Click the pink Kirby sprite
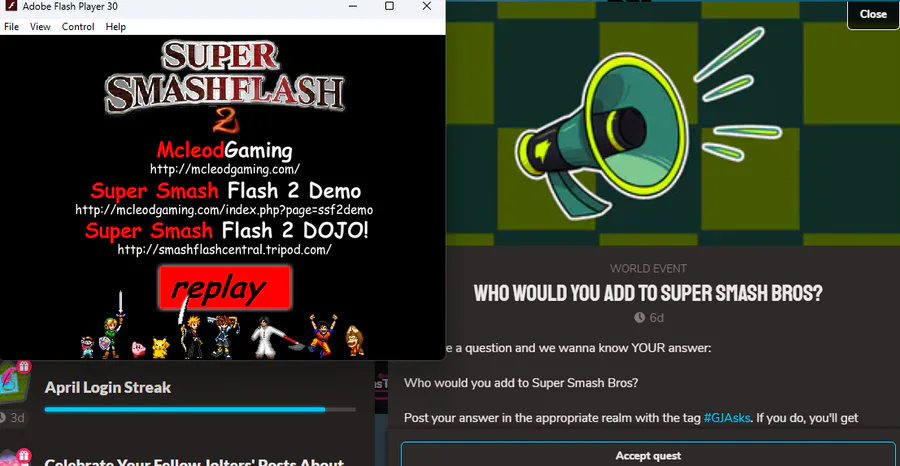The image size is (900, 466). tap(139, 350)
